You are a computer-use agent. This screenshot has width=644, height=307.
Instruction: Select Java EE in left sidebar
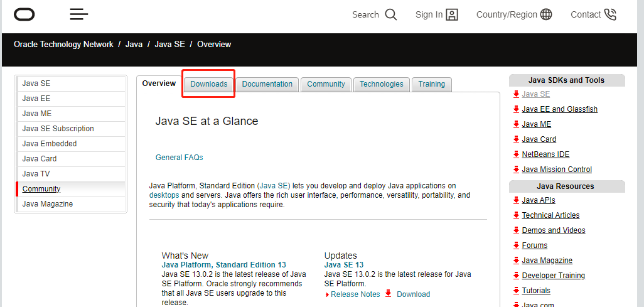(71, 99)
